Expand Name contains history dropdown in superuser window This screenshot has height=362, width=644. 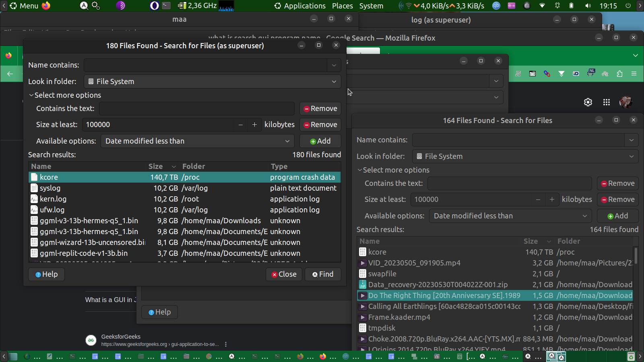click(x=334, y=65)
